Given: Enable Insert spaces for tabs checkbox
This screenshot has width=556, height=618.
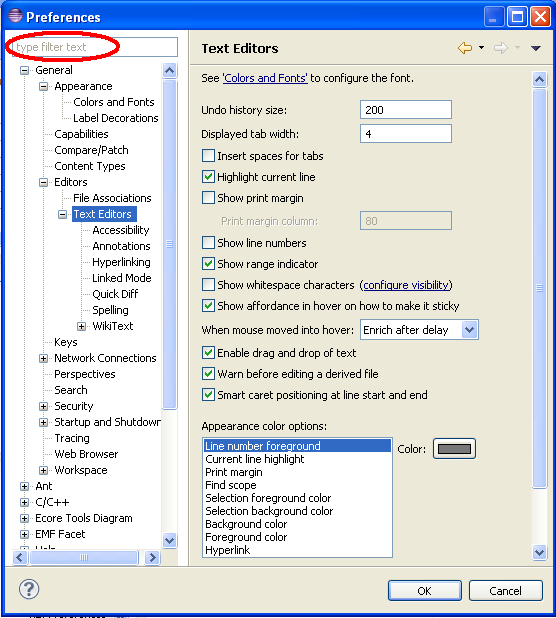Looking at the screenshot, I should (x=208, y=156).
